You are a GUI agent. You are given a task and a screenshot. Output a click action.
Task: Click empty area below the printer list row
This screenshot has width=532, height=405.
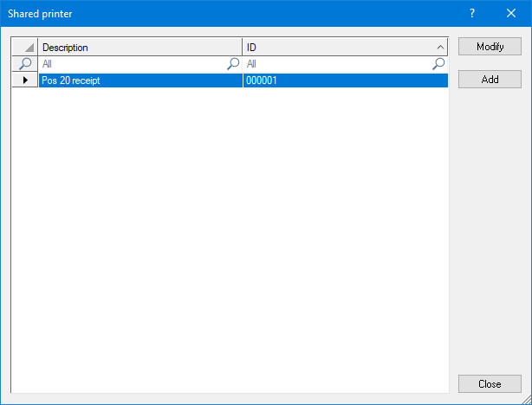(230, 234)
